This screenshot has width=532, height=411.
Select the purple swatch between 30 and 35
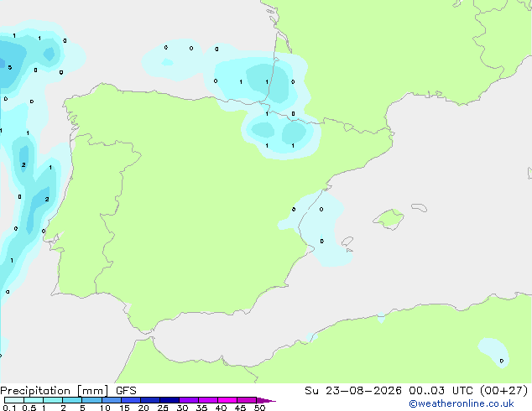click(x=189, y=400)
